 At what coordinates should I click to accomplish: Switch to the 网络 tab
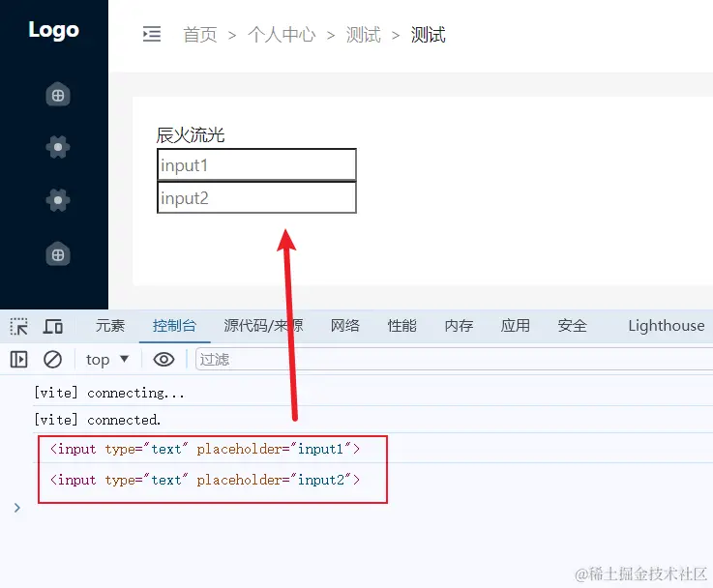coord(344,326)
